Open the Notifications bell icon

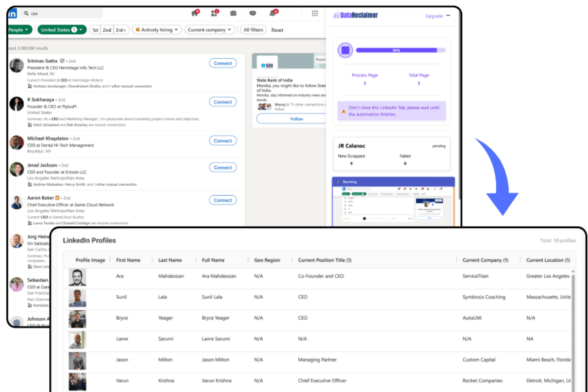(272, 13)
